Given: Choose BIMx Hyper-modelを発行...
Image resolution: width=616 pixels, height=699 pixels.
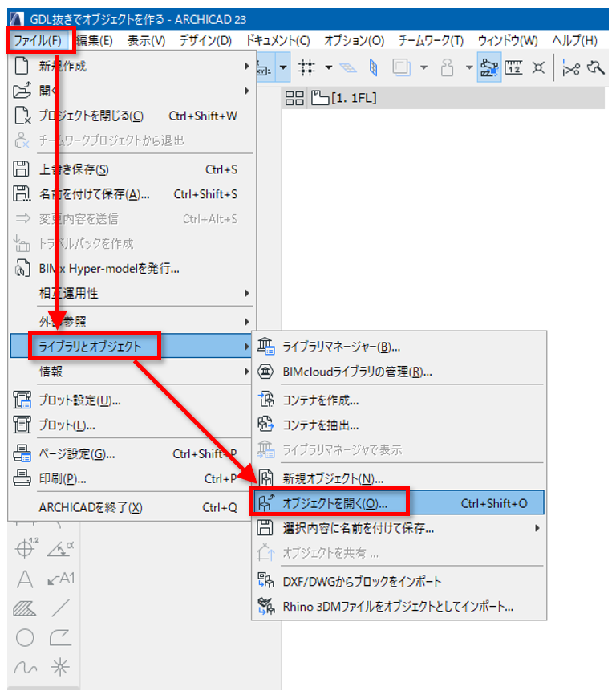Looking at the screenshot, I should tap(132, 269).
